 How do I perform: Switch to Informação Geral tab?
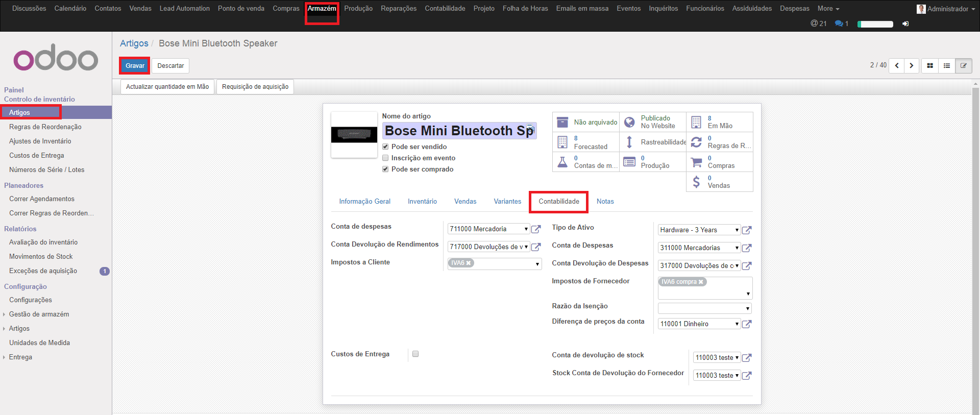pyautogui.click(x=365, y=202)
